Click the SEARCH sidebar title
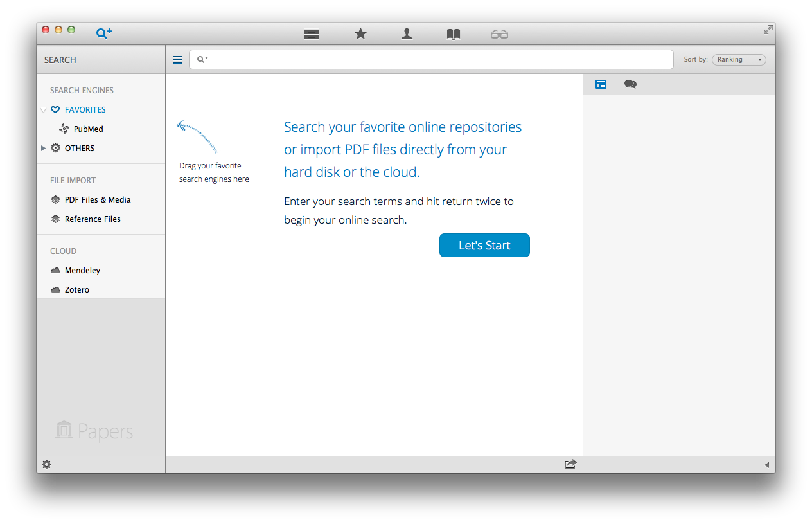812x524 pixels. tap(60, 60)
